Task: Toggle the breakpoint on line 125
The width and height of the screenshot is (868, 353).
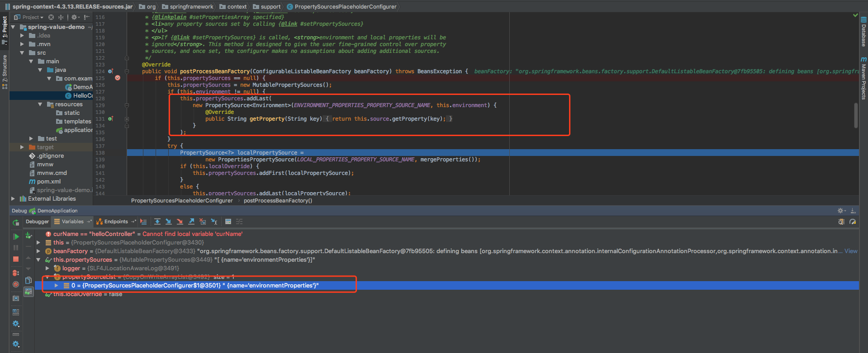Action: coord(118,78)
